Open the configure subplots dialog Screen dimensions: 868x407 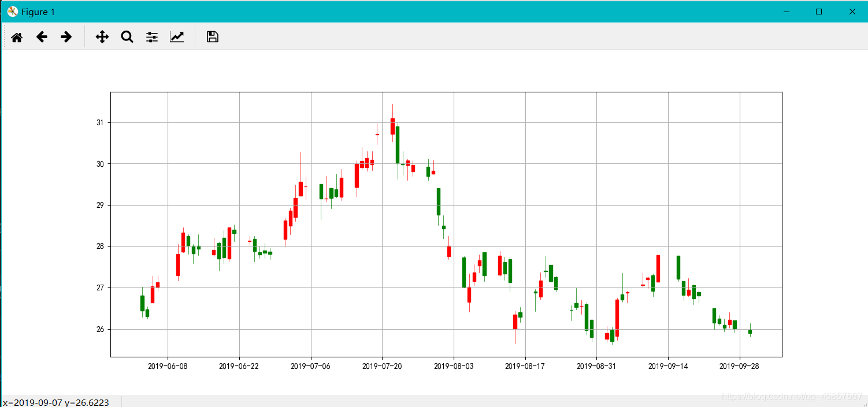point(152,37)
